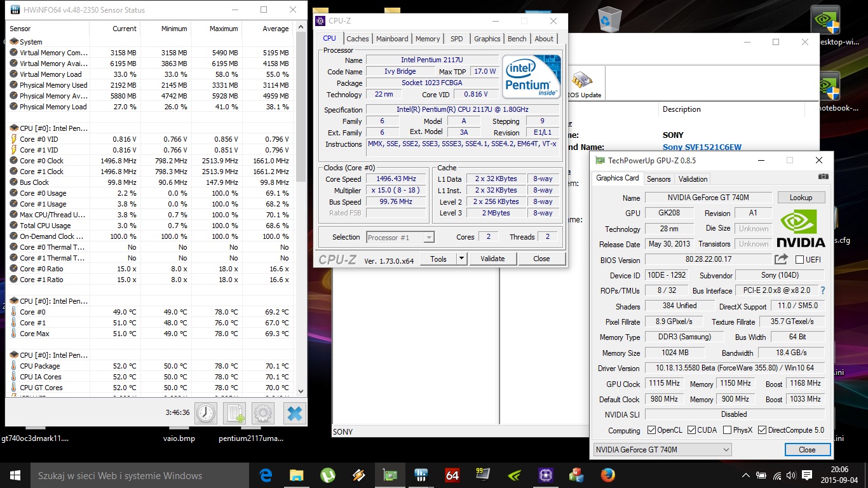Screen dimensions: 868x488
Task: Click the Description column header
Action: coord(682,109)
